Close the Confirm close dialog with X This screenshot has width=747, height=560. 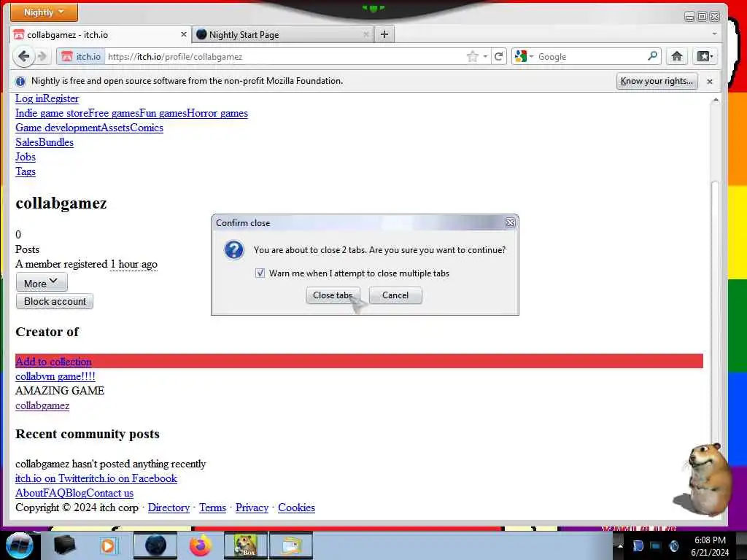(x=510, y=222)
